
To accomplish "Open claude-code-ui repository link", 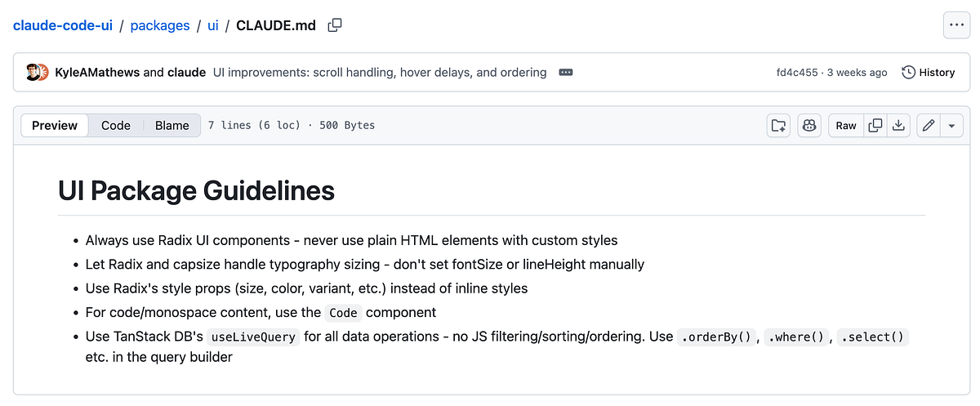I will [63, 25].
